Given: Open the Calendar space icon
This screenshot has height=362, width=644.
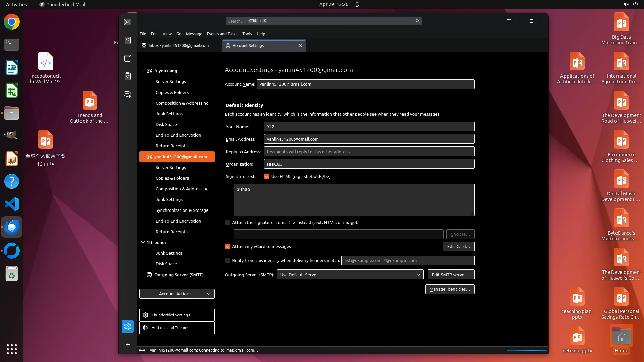Looking at the screenshot, I should click(128, 58).
